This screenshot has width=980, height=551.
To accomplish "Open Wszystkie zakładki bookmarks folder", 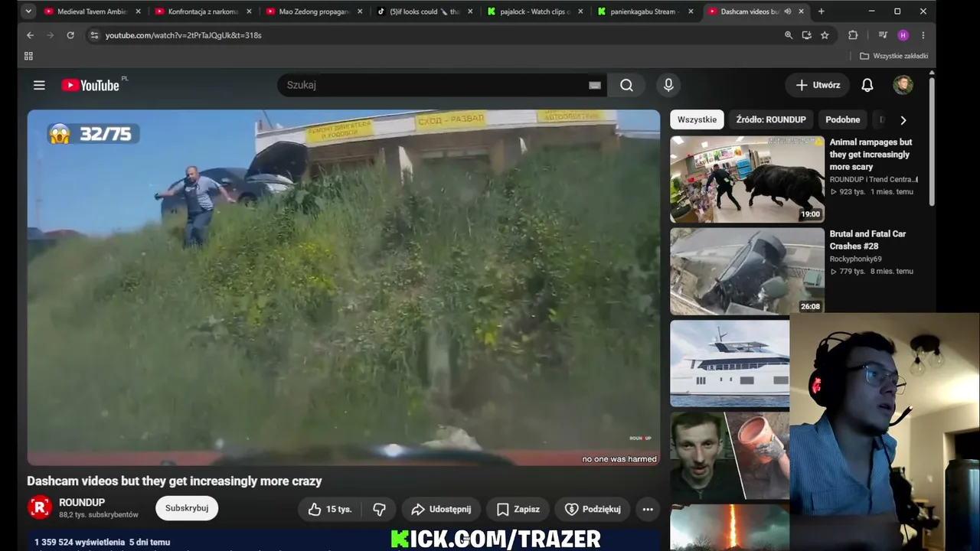I will (894, 56).
